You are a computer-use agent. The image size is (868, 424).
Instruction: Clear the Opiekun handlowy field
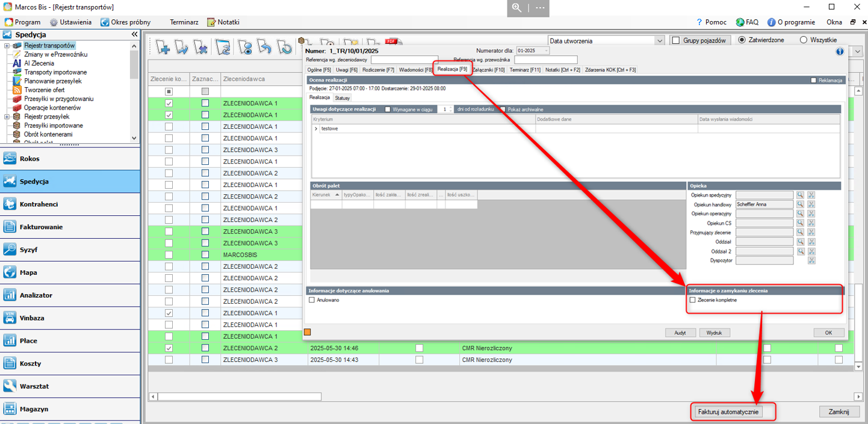tap(811, 204)
